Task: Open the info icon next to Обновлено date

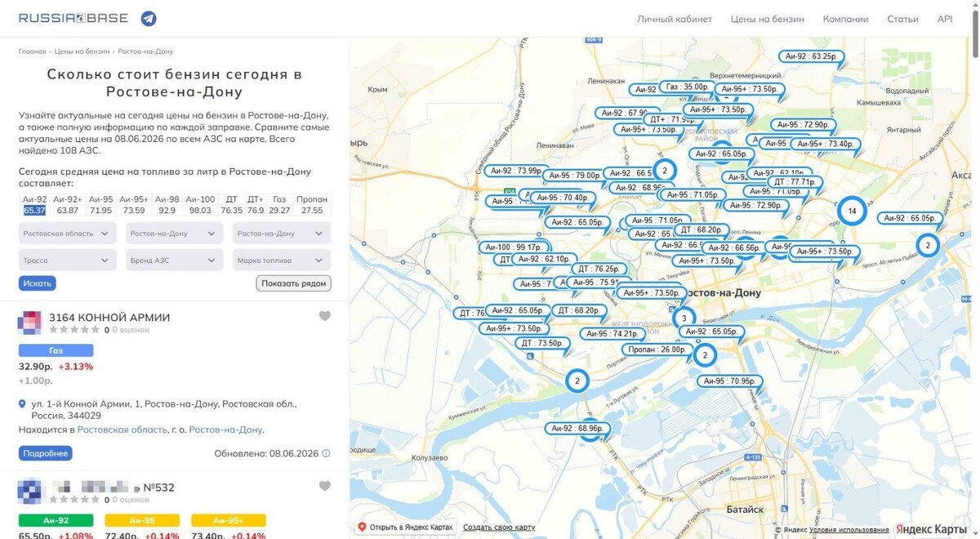Action: coord(326,453)
